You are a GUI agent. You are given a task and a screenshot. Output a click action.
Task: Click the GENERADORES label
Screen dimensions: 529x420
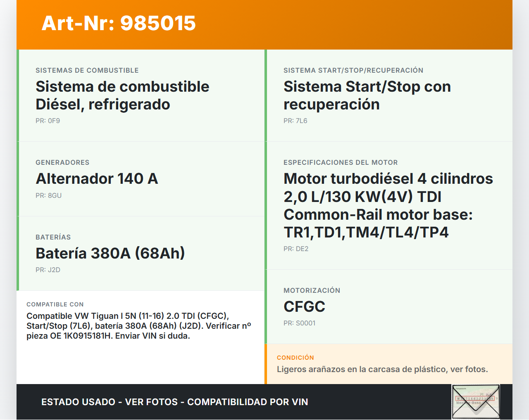(x=62, y=163)
